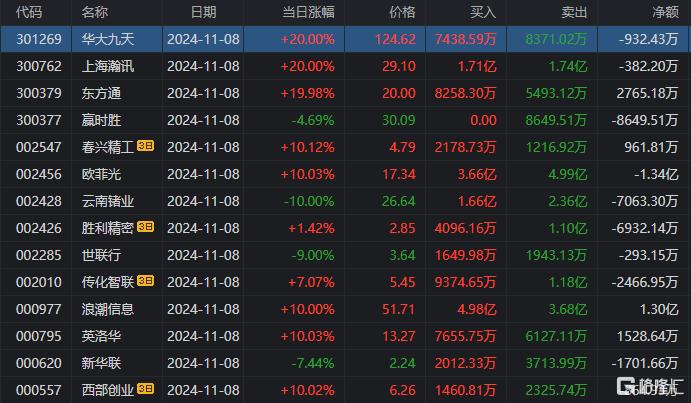Open the 西部创业 stock name

[x=108, y=390]
